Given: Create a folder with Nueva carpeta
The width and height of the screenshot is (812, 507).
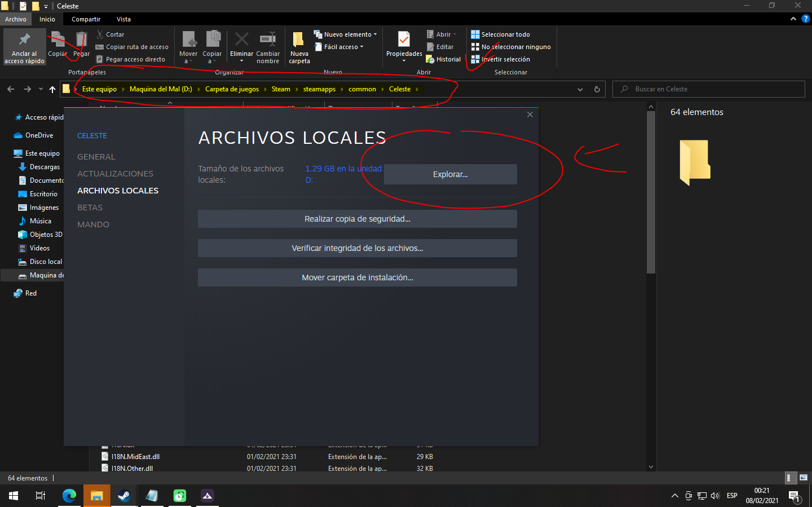Looking at the screenshot, I should [x=299, y=47].
